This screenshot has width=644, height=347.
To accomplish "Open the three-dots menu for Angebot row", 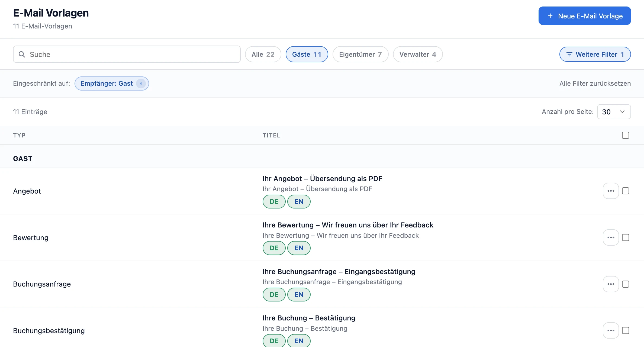I will (611, 191).
